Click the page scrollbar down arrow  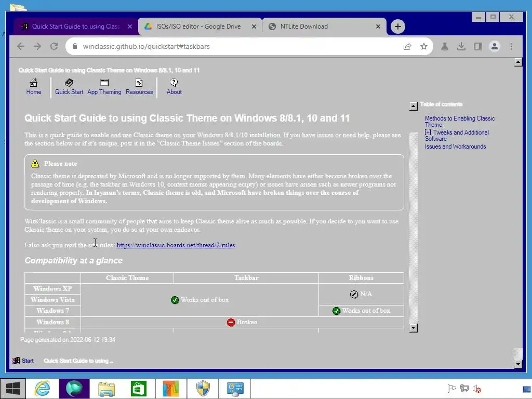pos(518,364)
